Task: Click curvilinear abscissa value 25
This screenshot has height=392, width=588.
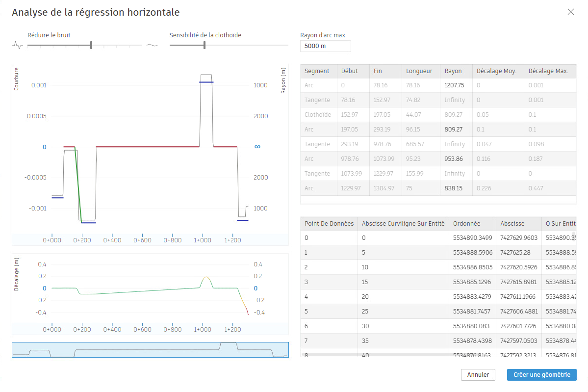Action: [365, 312]
